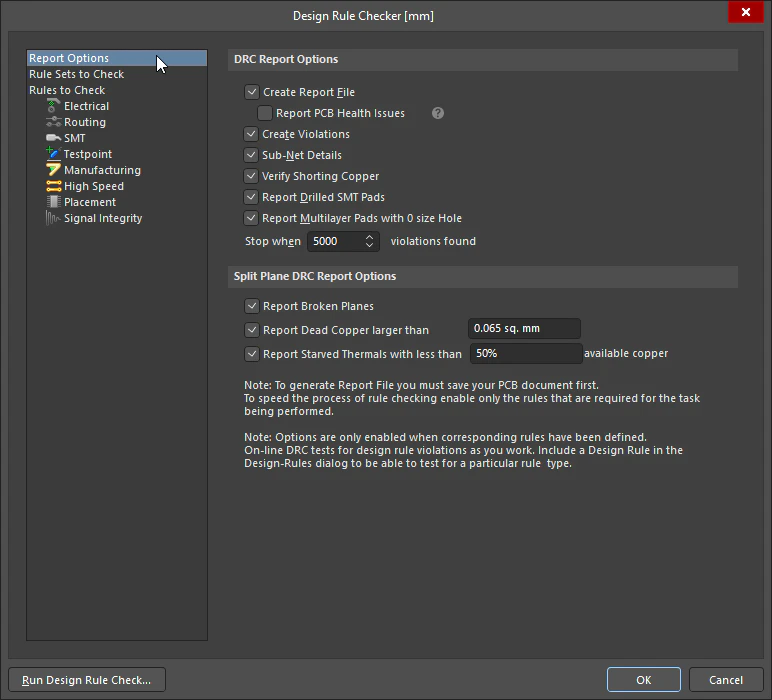Select Rules to Check node
772x700 pixels.
click(x=67, y=90)
